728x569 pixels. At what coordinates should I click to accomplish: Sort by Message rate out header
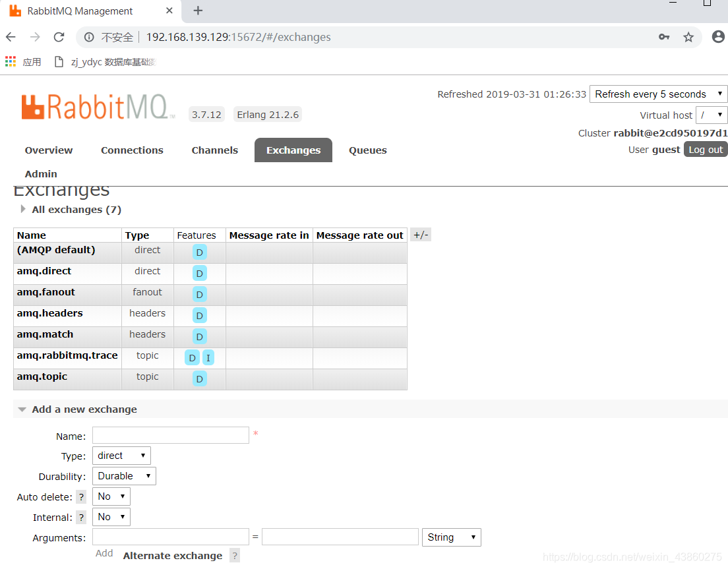[360, 235]
